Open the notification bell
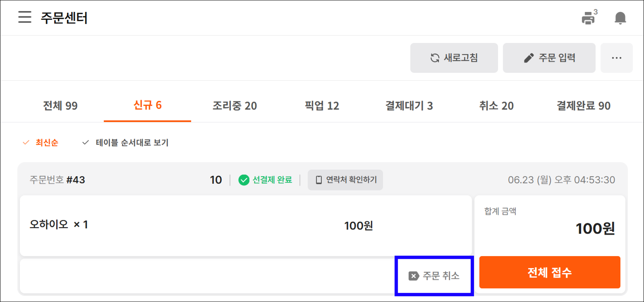Screen dimensions: 644x302 [620, 18]
